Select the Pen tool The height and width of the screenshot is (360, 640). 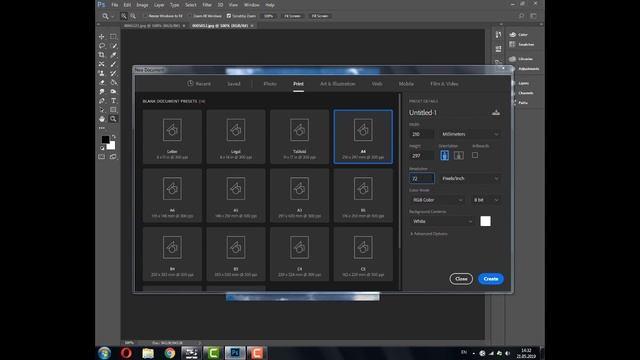(102, 100)
